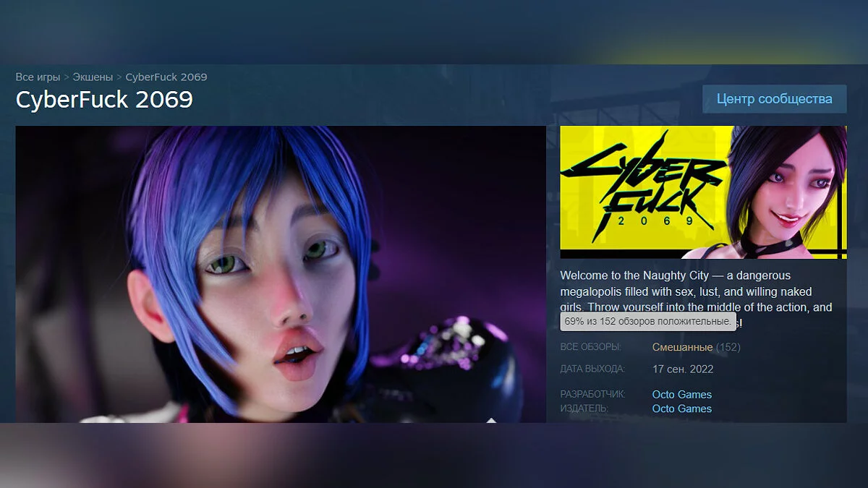Click the large game screenshot preview
This screenshot has width=868, height=488.
click(x=281, y=274)
